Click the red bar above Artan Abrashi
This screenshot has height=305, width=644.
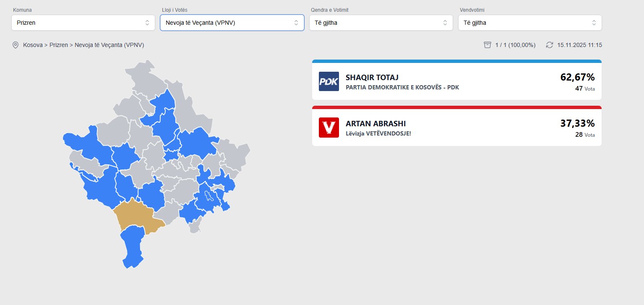click(x=456, y=107)
